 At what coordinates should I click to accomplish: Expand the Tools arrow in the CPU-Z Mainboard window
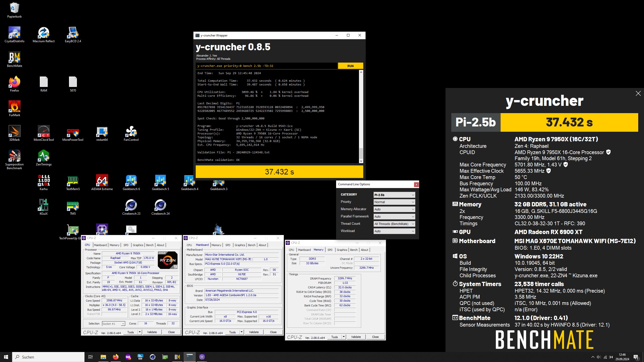[242, 332]
